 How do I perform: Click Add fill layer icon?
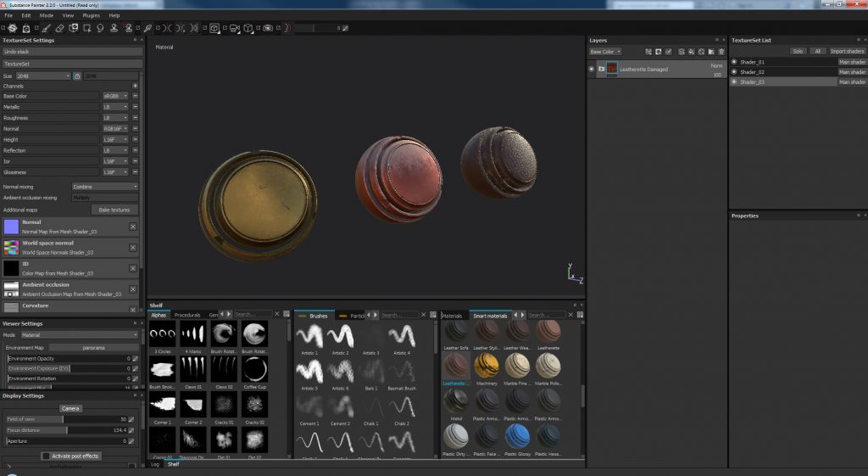coord(692,52)
